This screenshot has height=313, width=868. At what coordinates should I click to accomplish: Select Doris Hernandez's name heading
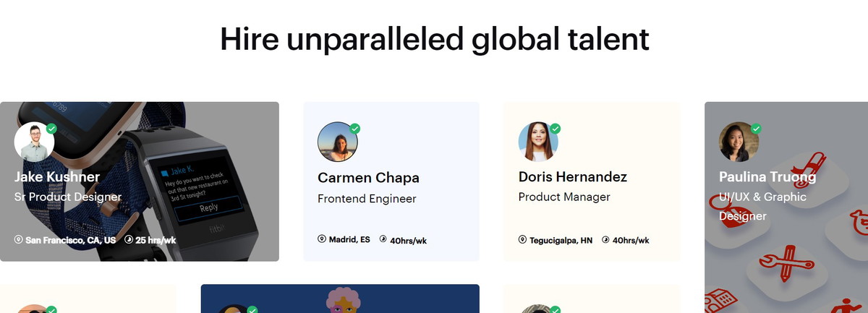[573, 177]
